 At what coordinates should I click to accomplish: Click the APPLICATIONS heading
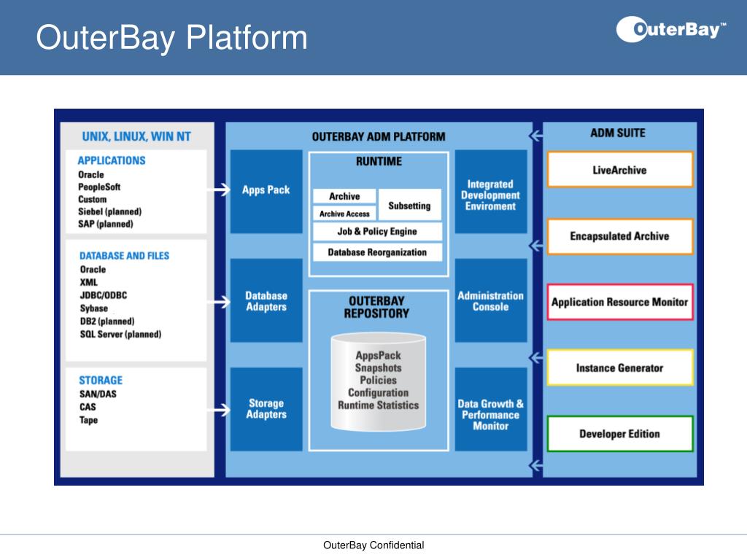tap(112, 160)
